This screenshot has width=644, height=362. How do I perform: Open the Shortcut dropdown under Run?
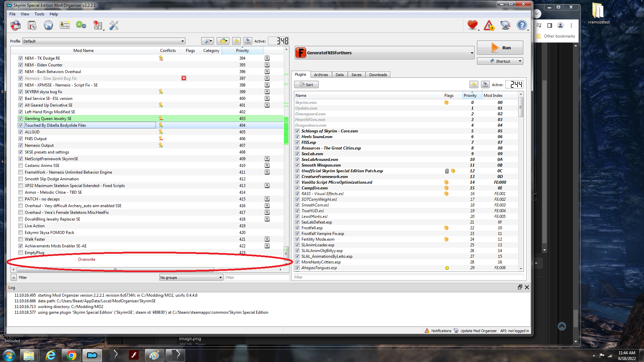(x=500, y=61)
